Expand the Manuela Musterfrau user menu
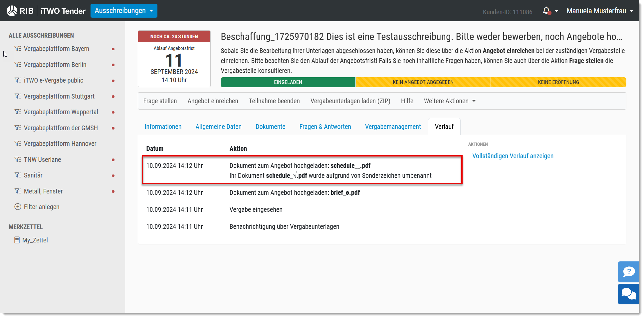The image size is (644, 318). [600, 11]
